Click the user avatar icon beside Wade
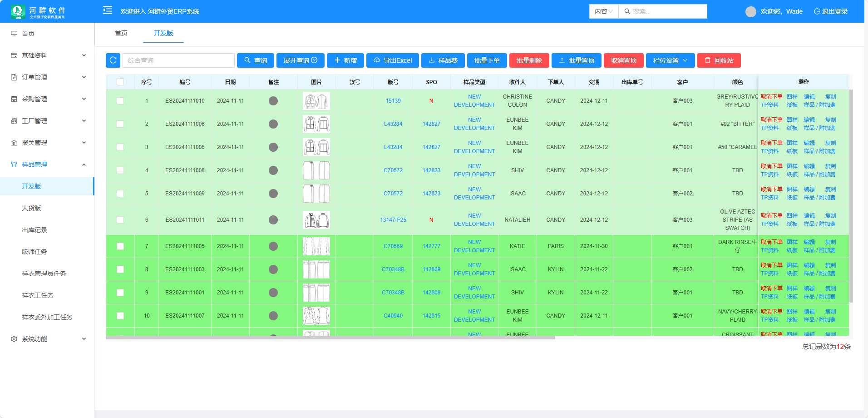The width and height of the screenshot is (868, 418). point(750,12)
